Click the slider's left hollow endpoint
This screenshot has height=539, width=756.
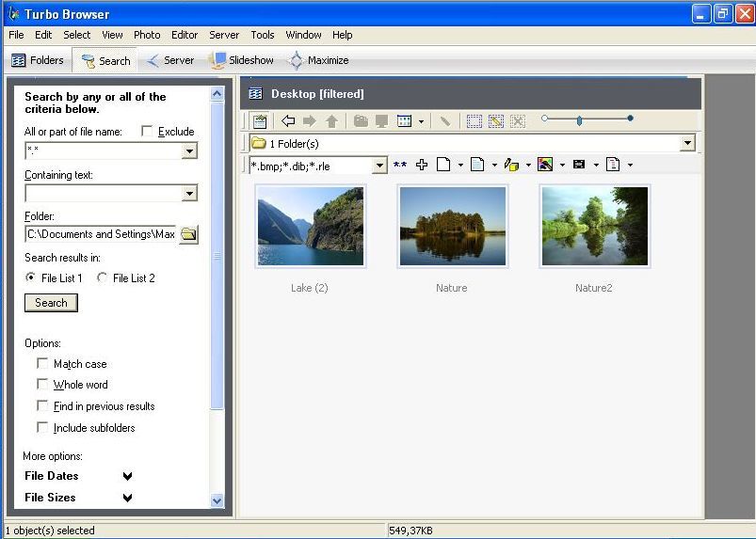(x=544, y=118)
